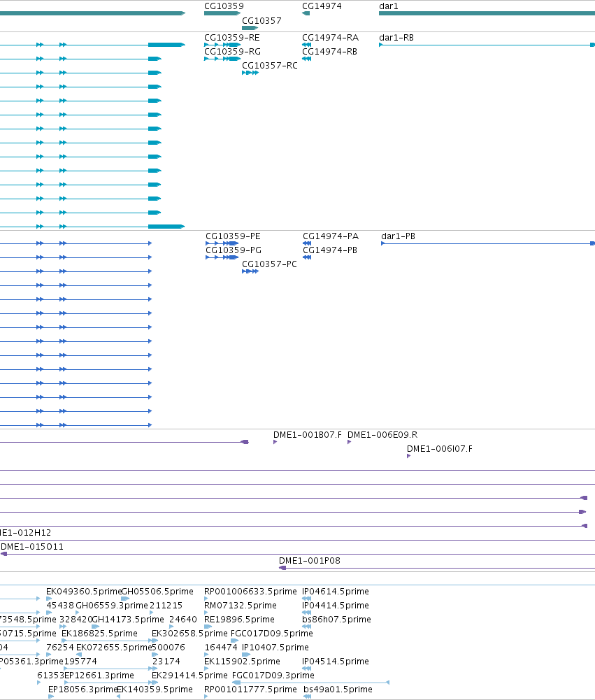Select the 195774 feature label
This screenshot has width=595, height=700.
(x=80, y=662)
